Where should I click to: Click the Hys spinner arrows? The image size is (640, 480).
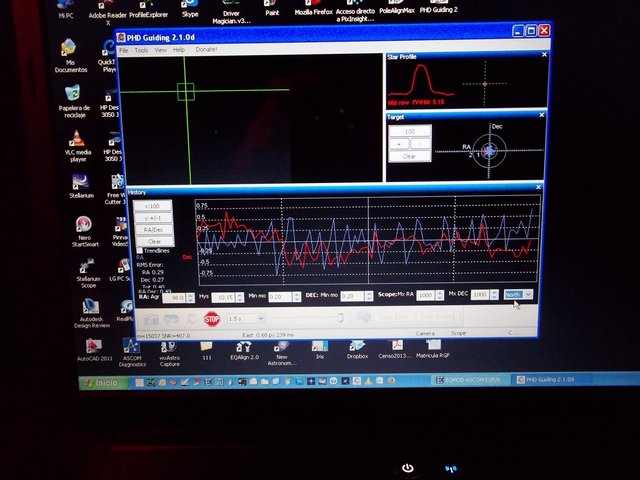coord(240,297)
